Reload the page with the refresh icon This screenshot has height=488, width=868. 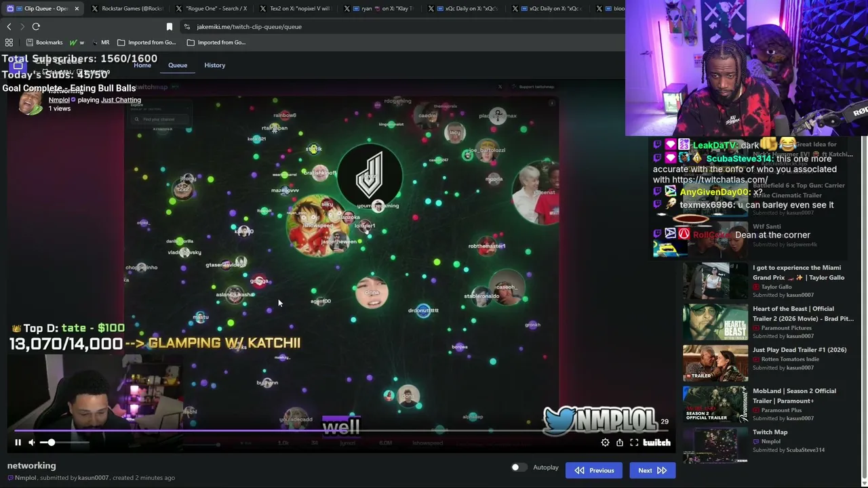pos(36,26)
